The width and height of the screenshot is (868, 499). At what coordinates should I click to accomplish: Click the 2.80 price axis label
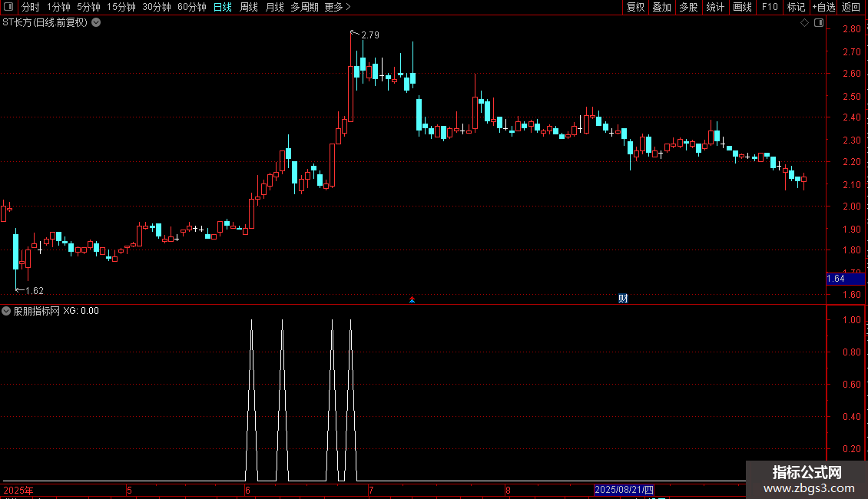851,28
